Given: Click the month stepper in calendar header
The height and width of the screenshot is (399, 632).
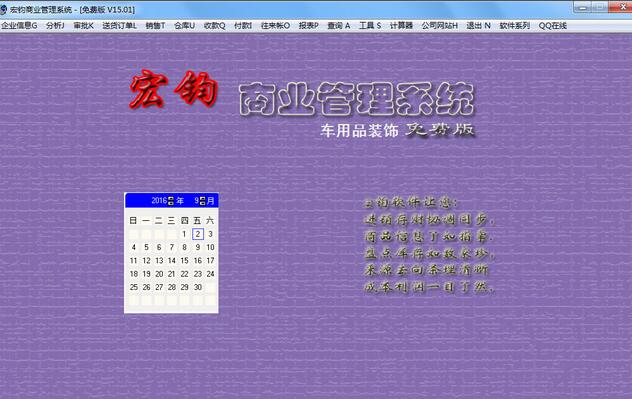Looking at the screenshot, I should click(x=202, y=201).
